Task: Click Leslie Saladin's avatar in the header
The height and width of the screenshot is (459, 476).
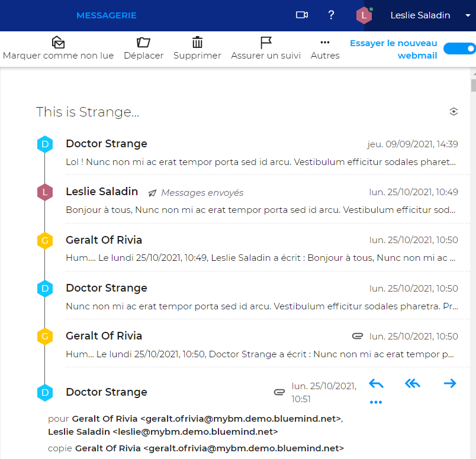Action: 364,15
